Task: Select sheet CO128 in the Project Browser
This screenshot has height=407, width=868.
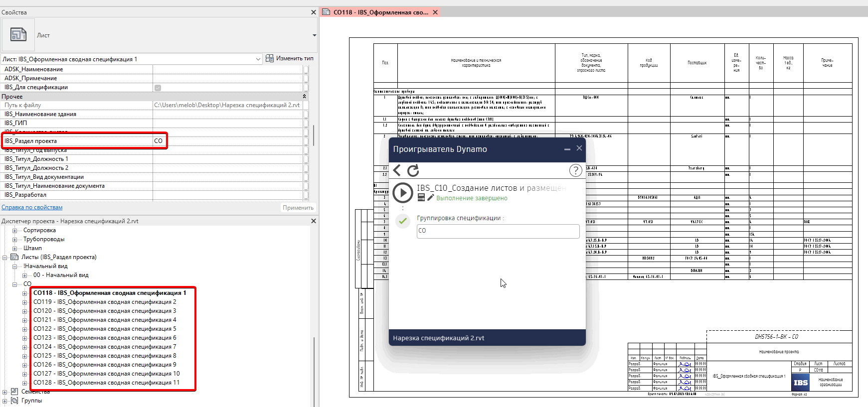Action: 107,383
